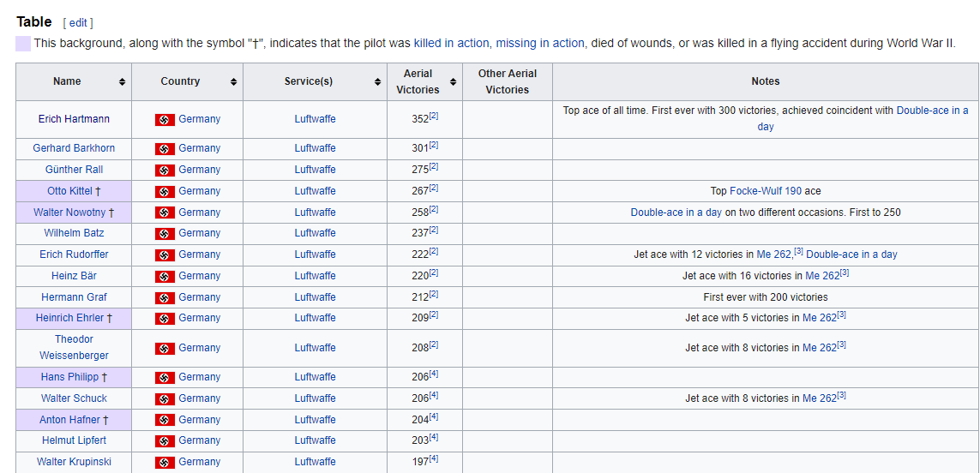Open the missing in action link
Image resolution: width=980 pixels, height=473 pixels.
[540, 44]
